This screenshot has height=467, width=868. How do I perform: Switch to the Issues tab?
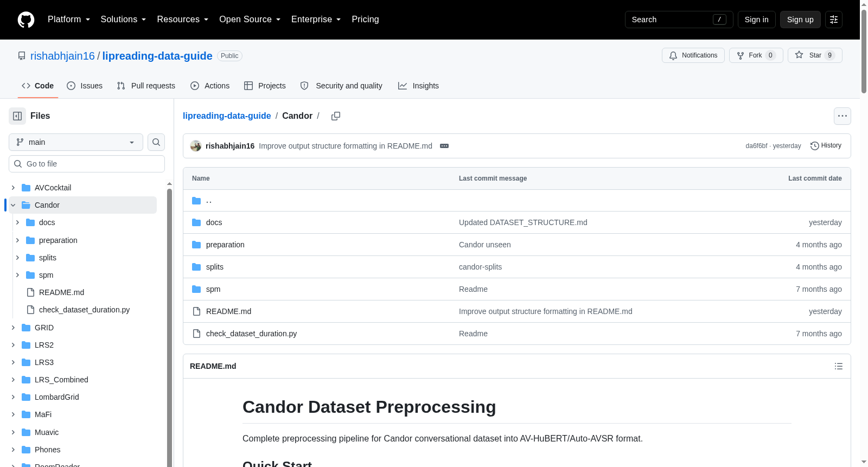tap(85, 86)
